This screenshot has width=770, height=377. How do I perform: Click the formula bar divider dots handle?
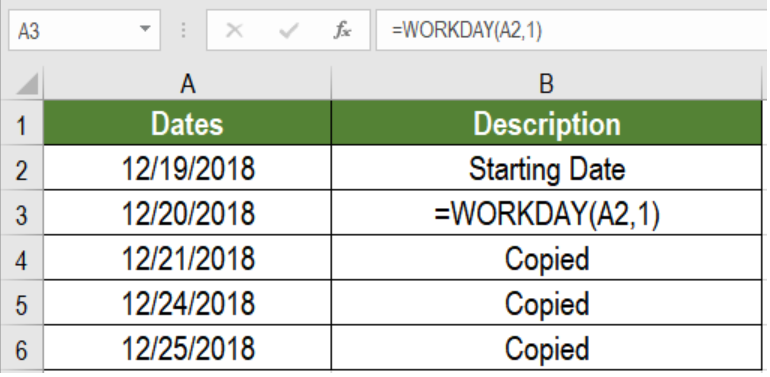183,30
